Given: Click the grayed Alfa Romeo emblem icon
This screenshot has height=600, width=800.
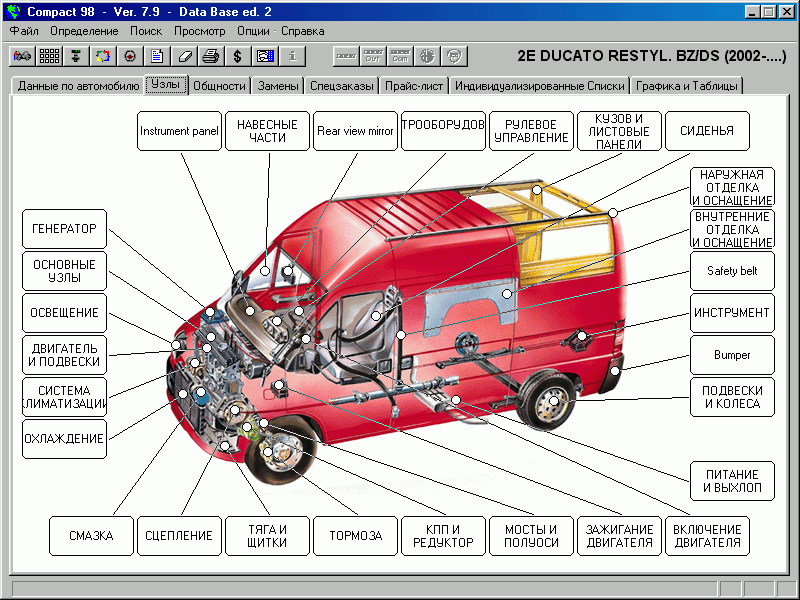Looking at the screenshot, I should [x=427, y=56].
